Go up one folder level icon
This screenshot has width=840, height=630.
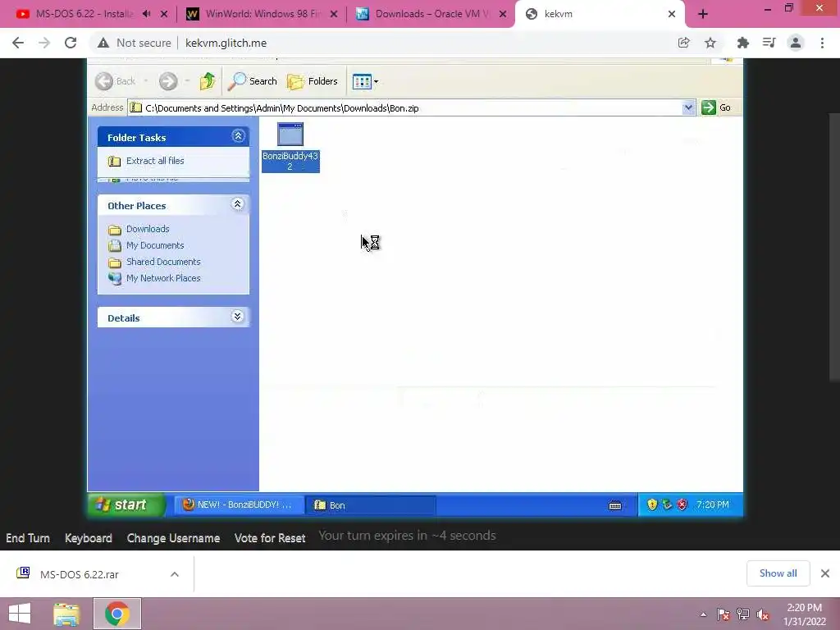pos(208,81)
